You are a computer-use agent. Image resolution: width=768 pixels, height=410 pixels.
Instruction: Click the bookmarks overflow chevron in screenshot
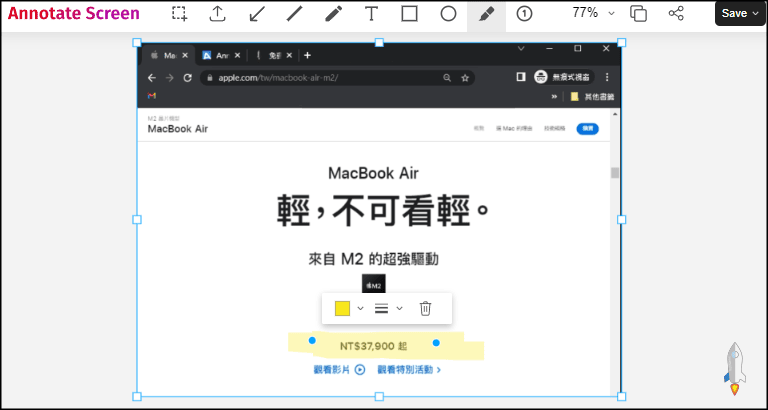tap(554, 96)
